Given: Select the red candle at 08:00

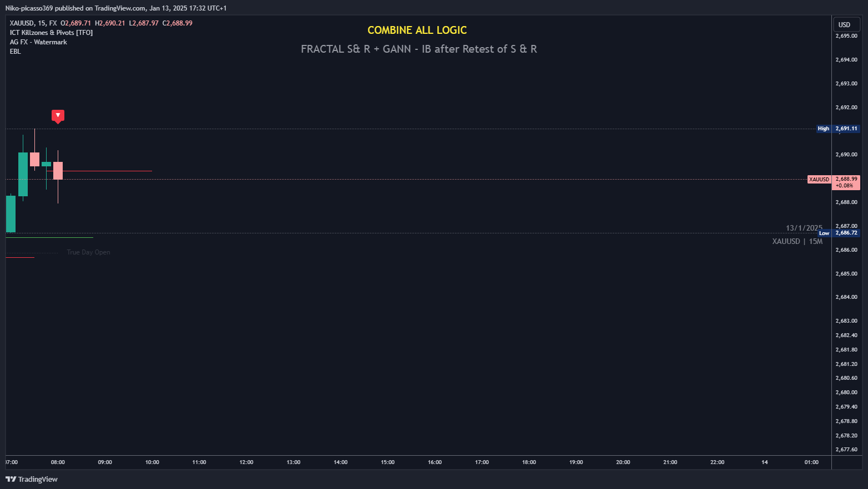Looking at the screenshot, I should point(58,171).
